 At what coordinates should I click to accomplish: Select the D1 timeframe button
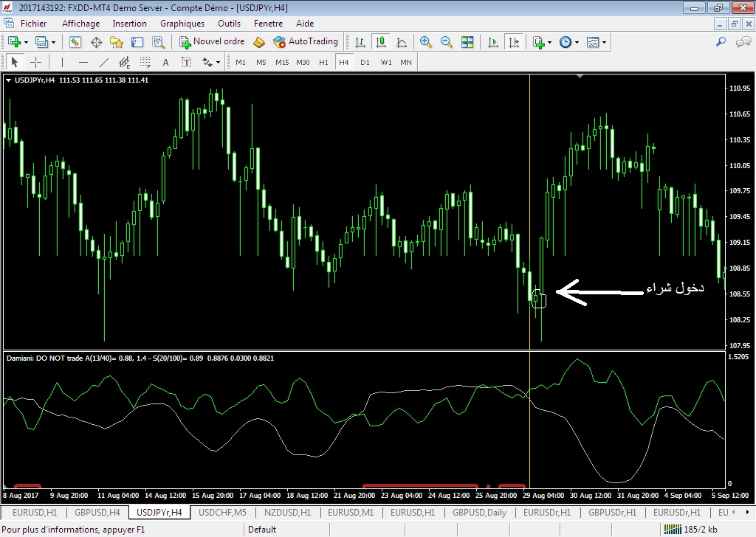click(365, 63)
